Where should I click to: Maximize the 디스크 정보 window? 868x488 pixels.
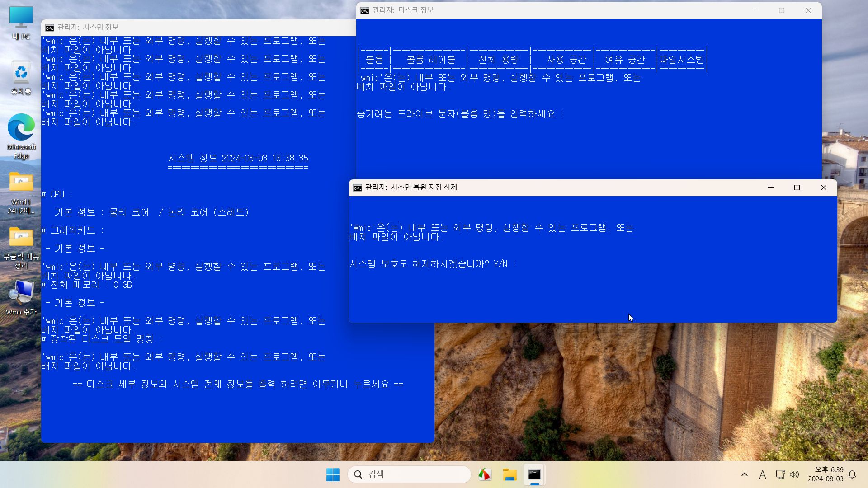click(782, 10)
